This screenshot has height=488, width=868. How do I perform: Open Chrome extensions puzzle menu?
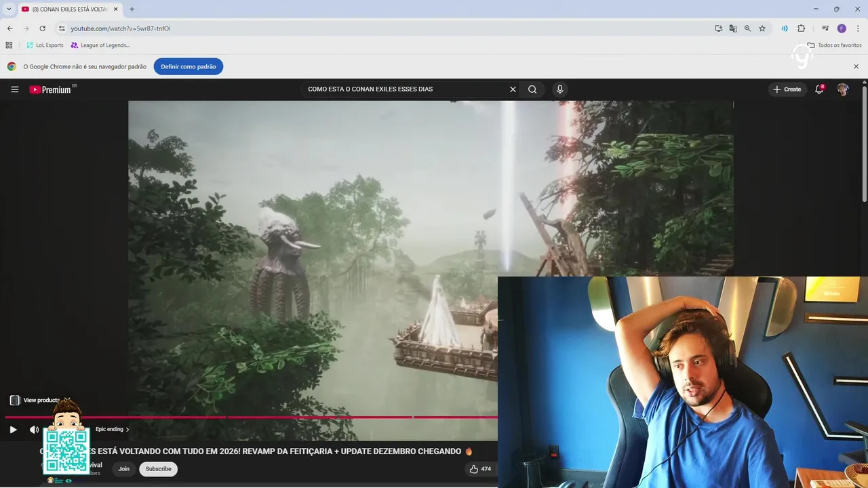click(x=801, y=28)
